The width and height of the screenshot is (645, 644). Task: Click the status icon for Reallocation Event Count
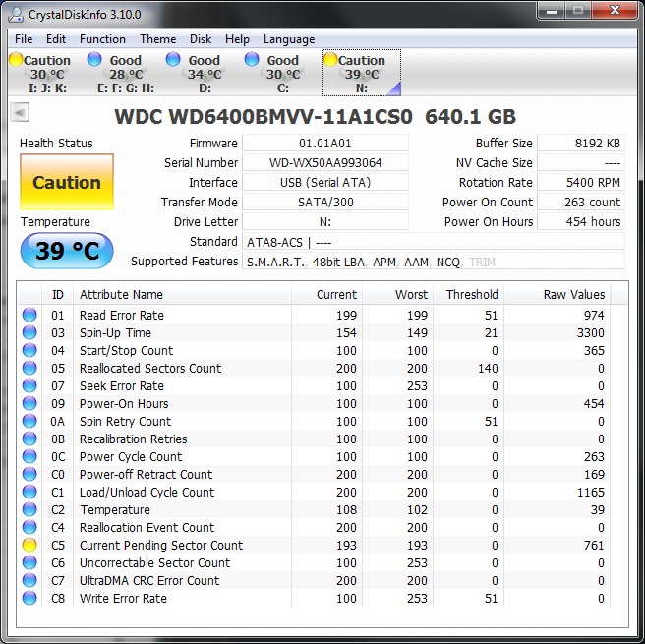pyautogui.click(x=29, y=527)
